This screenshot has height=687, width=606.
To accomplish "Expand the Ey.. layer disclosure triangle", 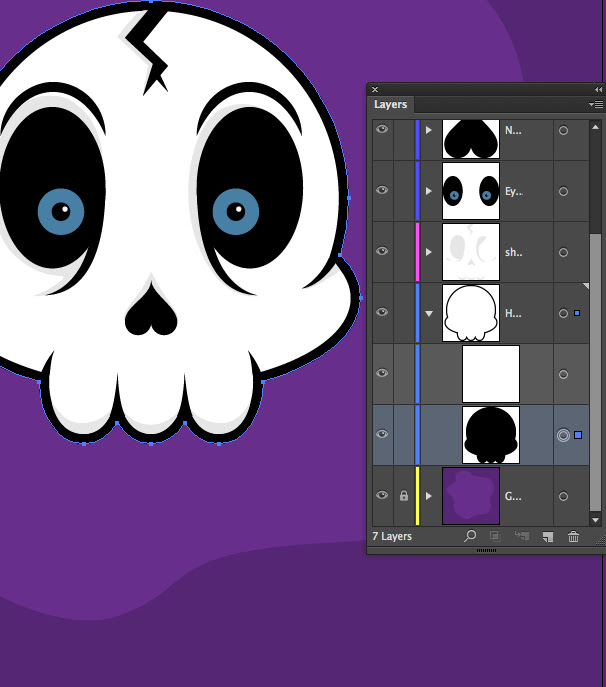I will (x=429, y=191).
